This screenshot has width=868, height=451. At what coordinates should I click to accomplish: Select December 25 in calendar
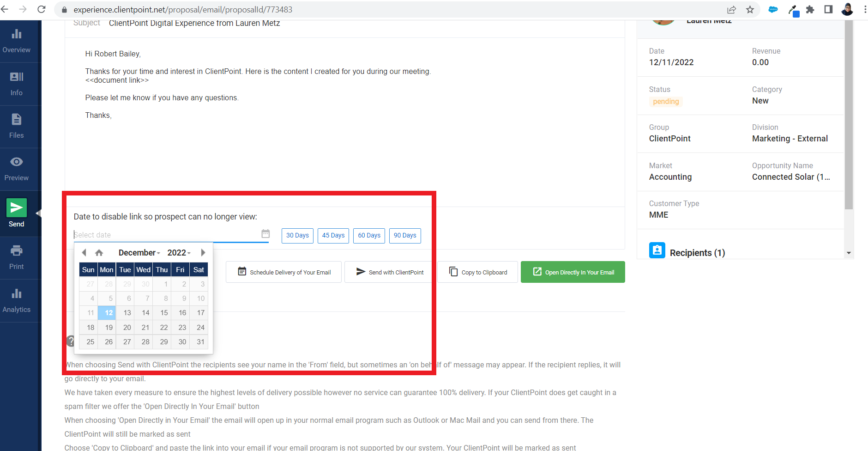click(88, 342)
